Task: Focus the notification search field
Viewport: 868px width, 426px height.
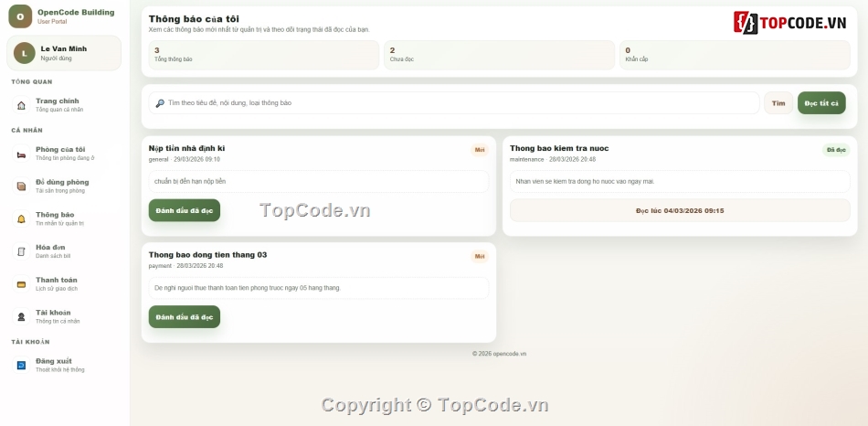Action: (454, 103)
